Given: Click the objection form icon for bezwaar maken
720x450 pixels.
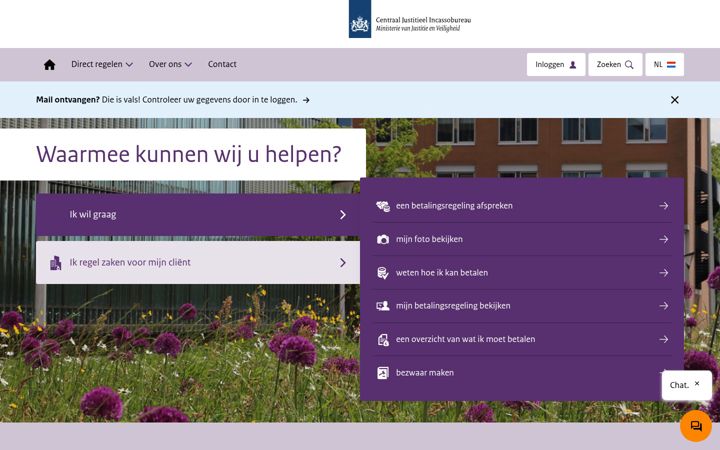Looking at the screenshot, I should click(x=383, y=373).
